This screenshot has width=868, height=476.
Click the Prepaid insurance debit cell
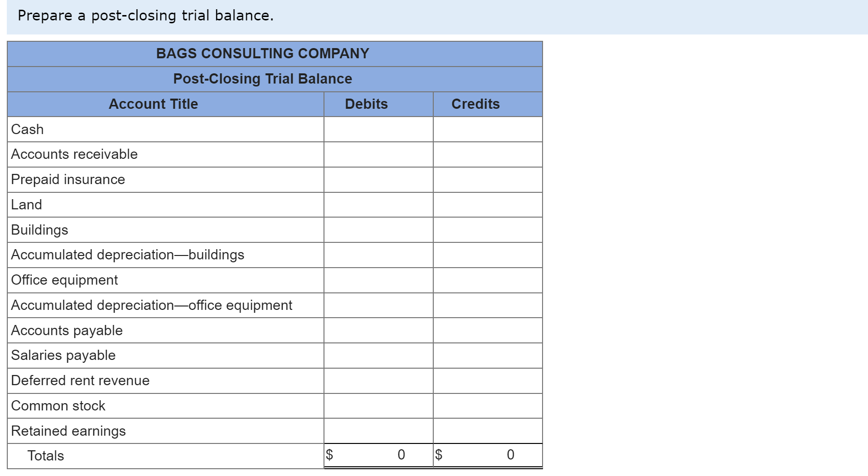378,179
